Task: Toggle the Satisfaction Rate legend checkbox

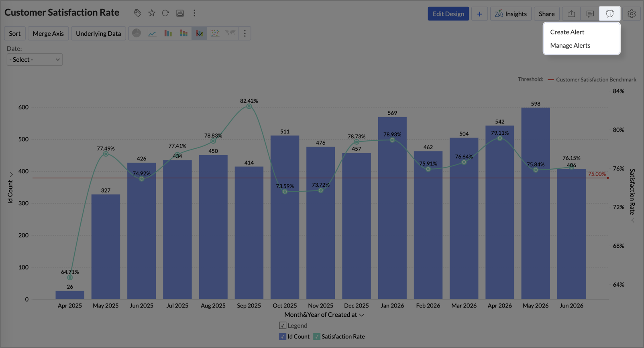Action: [317, 336]
